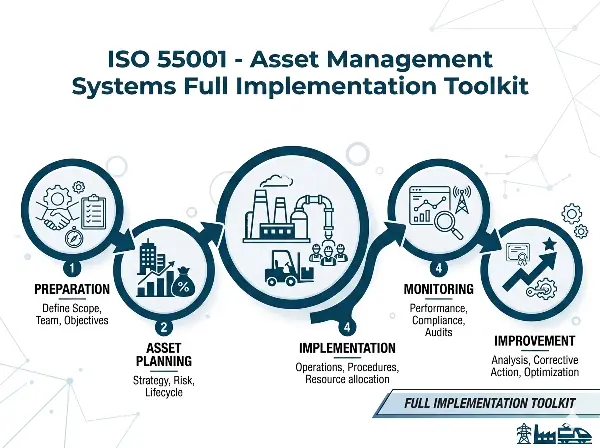Select the gear with wrench icon in Improvement
This screenshot has height=448, width=600.
[x=540, y=289]
